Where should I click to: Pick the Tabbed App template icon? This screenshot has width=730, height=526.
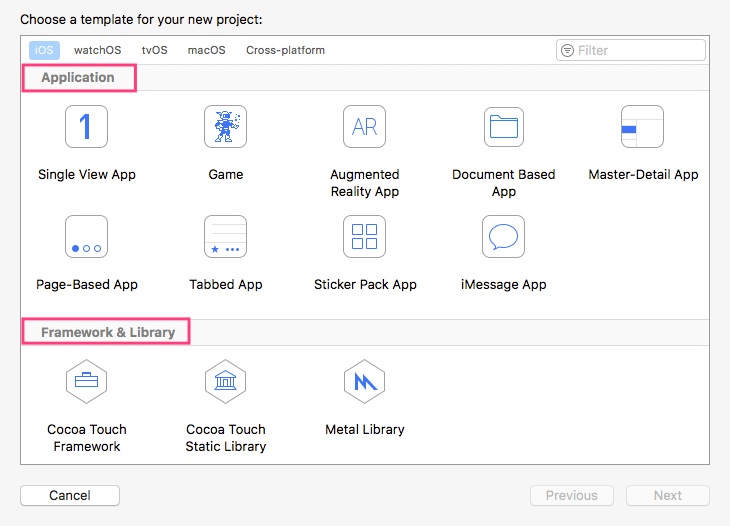pos(225,236)
